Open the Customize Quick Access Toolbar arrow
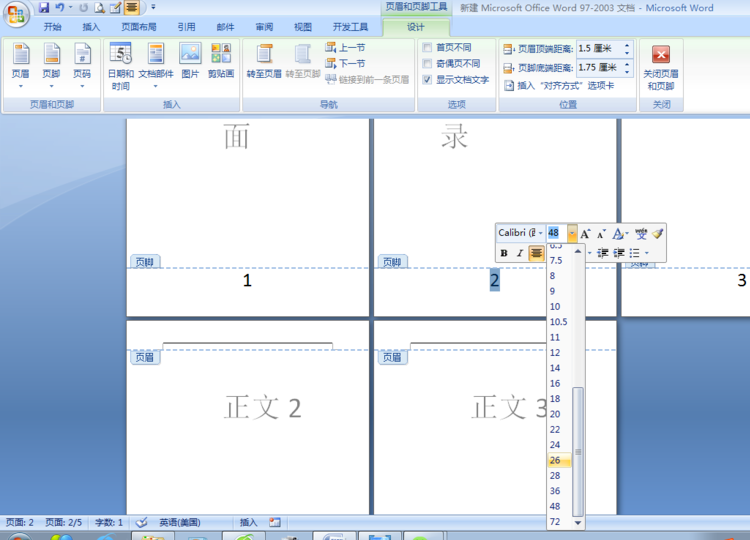Image resolution: width=750 pixels, height=540 pixels. 154,7
